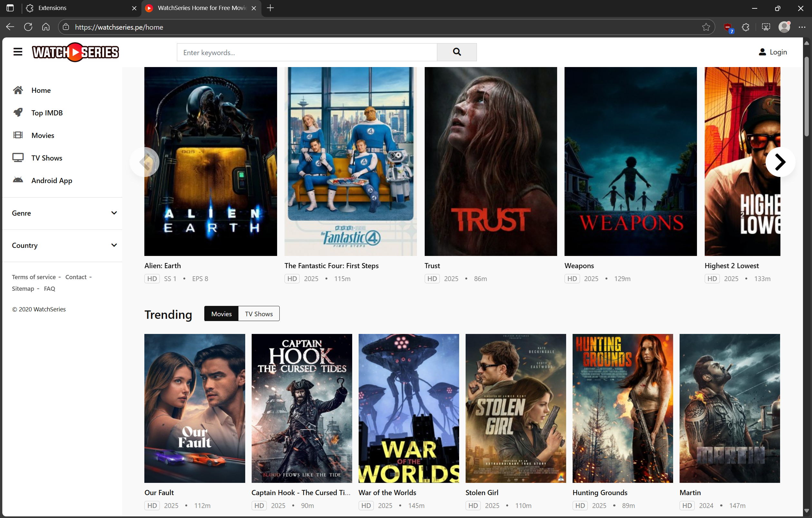Image resolution: width=812 pixels, height=518 pixels.
Task: Go back with carousel left arrow
Action: click(x=145, y=162)
